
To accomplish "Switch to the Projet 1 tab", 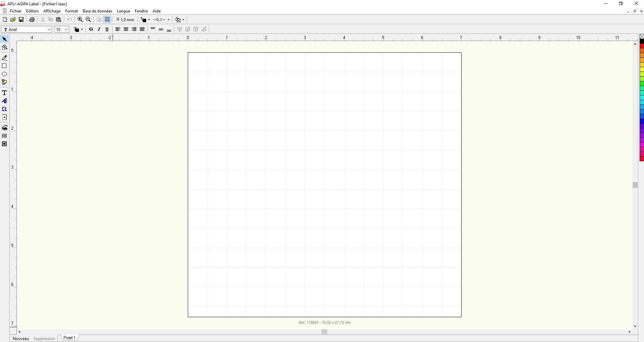I will [x=70, y=338].
